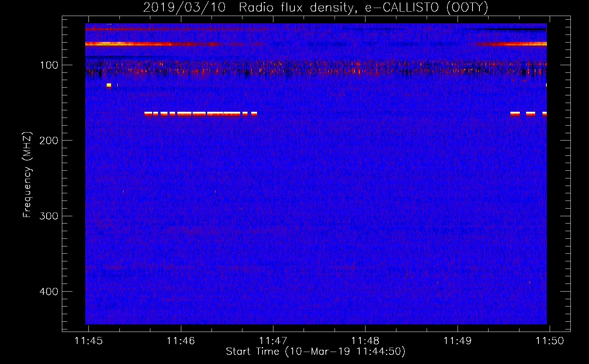
Task: Click the long white-red emission band near 11:46
Action: pyautogui.click(x=201, y=114)
